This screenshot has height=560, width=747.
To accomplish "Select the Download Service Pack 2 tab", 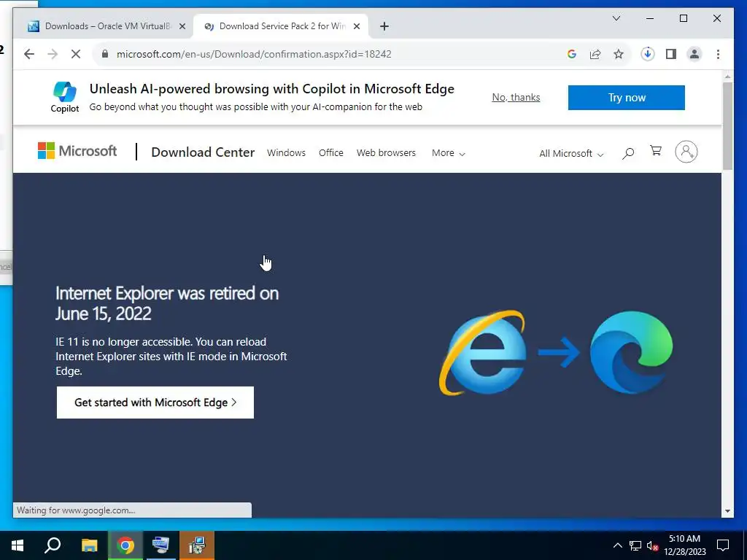I will [281, 26].
